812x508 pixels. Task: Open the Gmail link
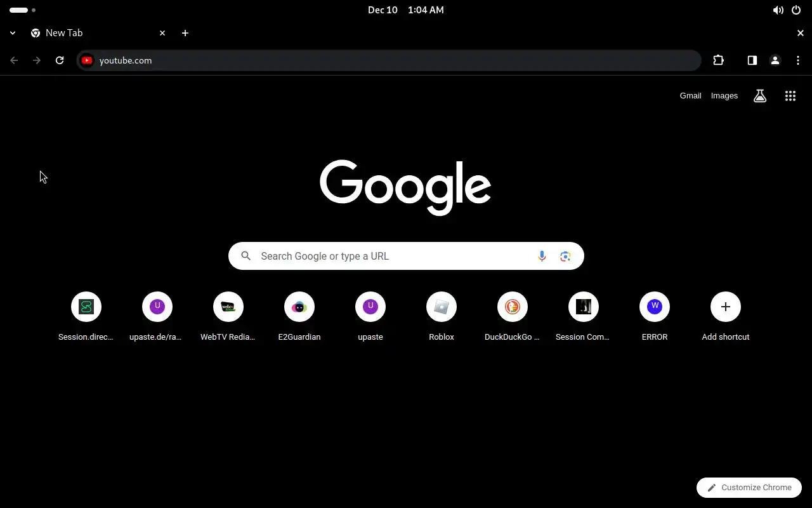(x=690, y=96)
